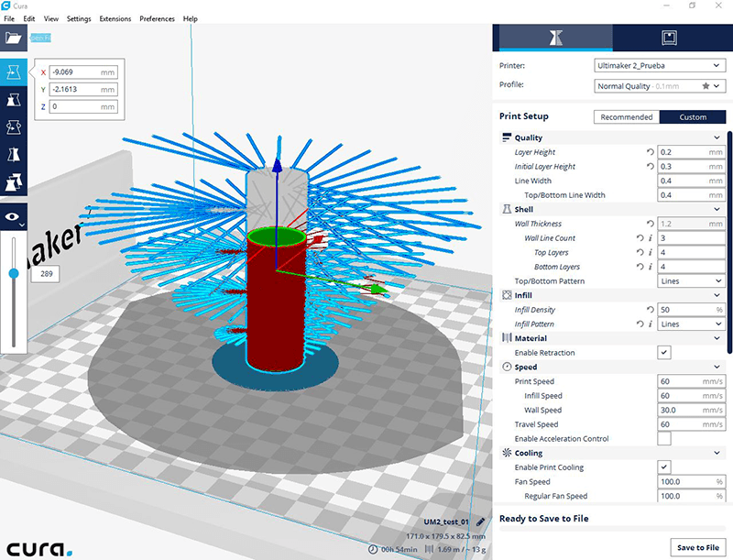Image resolution: width=733 pixels, height=560 pixels.
Task: Click the settings panel scrollbar
Action: coord(730,242)
